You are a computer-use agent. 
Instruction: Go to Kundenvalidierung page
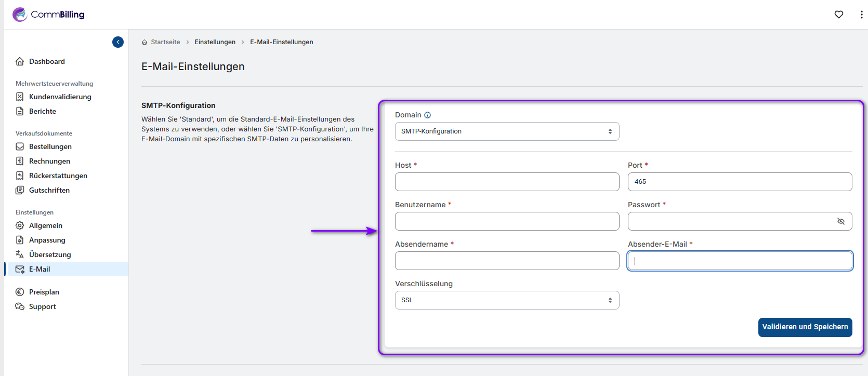(60, 97)
